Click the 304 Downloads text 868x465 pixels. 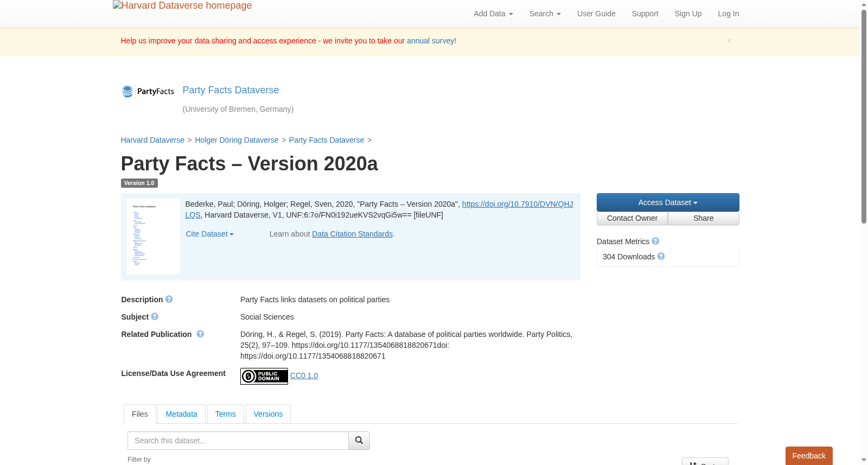629,257
